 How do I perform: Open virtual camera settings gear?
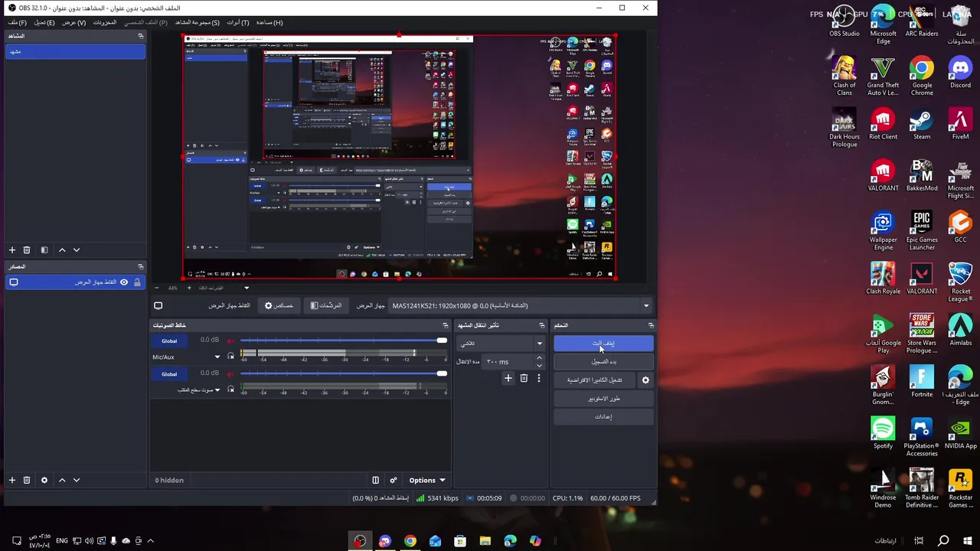point(645,380)
